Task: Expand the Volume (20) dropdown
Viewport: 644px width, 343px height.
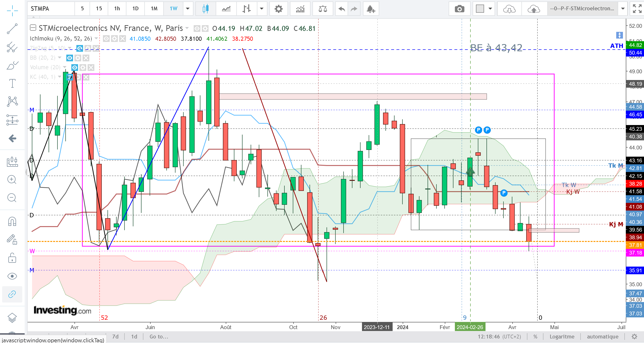Action: [65, 67]
